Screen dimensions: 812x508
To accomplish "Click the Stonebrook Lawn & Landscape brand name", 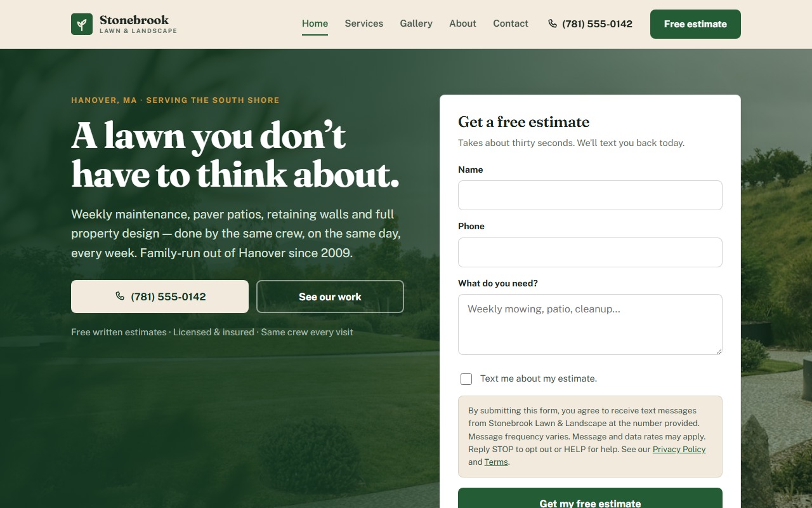I will pyautogui.click(x=138, y=24).
